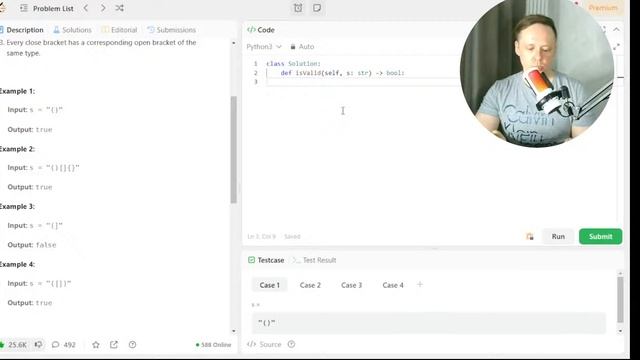Pick a random problem shuffle icon
Viewport: 640px width, 360px height.
pos(119,8)
